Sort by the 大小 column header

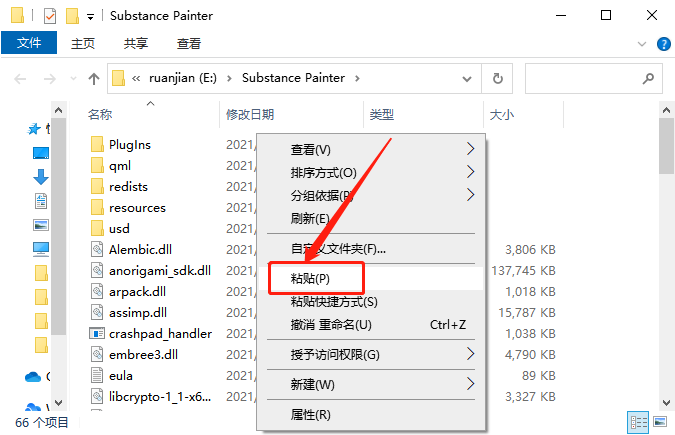(502, 115)
